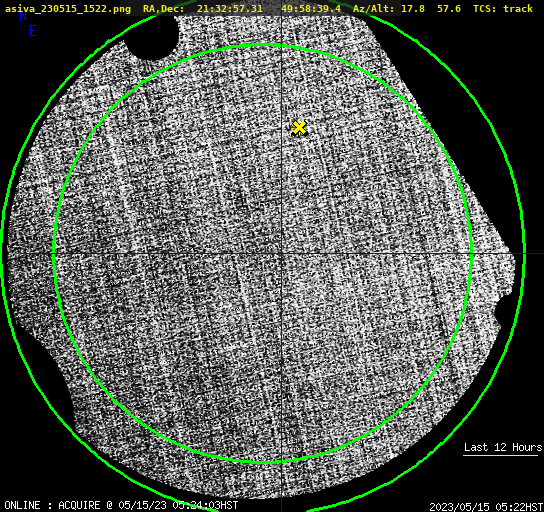
Task: Click the RA value 21:32:57.31
Action: (230, 9)
